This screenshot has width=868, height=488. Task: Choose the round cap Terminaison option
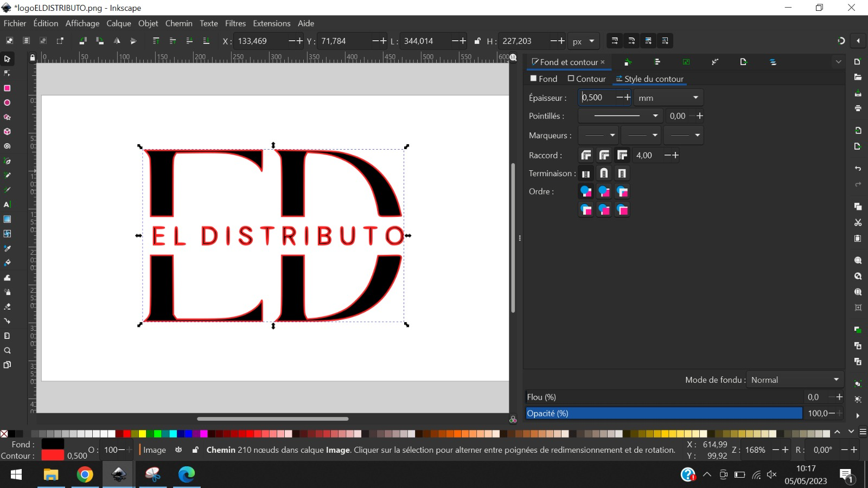point(604,174)
